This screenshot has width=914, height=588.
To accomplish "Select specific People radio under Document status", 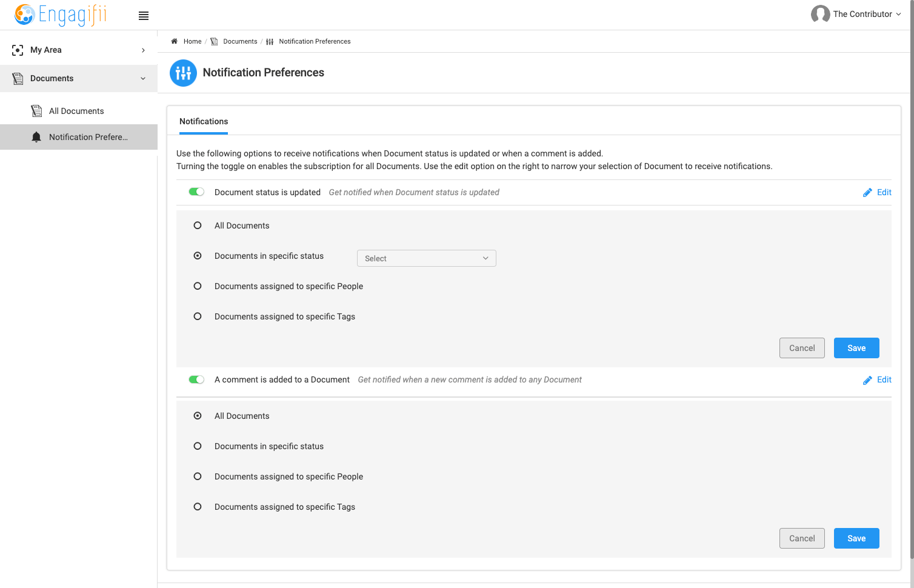I will coord(198,286).
